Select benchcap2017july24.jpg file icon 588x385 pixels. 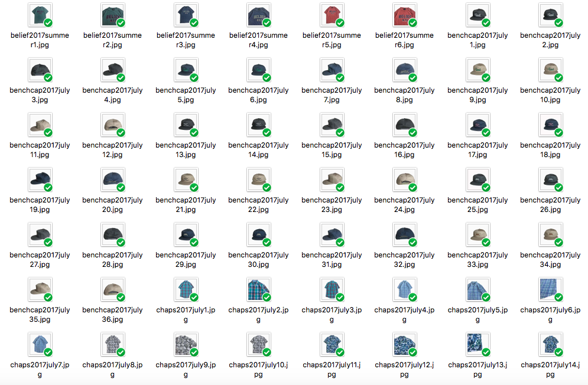(x=405, y=180)
